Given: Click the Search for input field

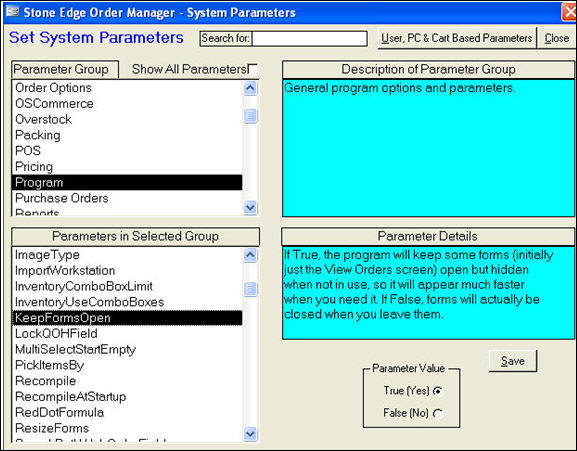Looking at the screenshot, I should [309, 38].
